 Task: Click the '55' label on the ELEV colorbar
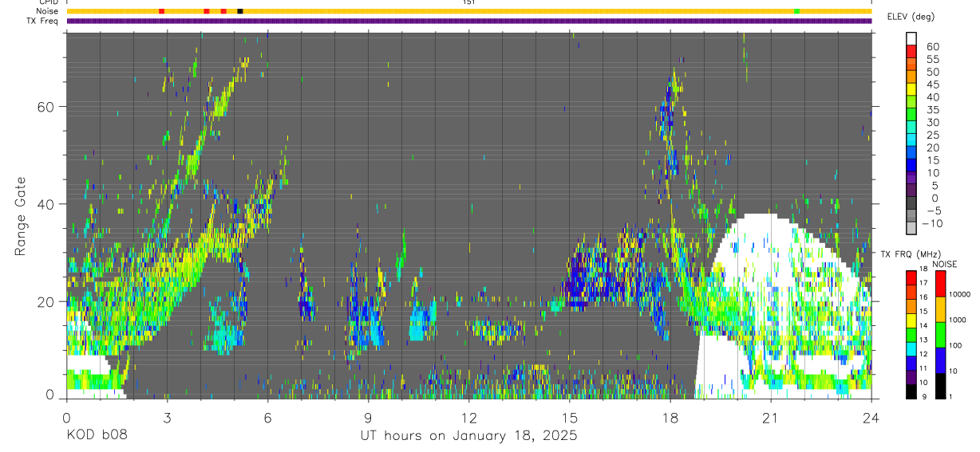point(933,60)
